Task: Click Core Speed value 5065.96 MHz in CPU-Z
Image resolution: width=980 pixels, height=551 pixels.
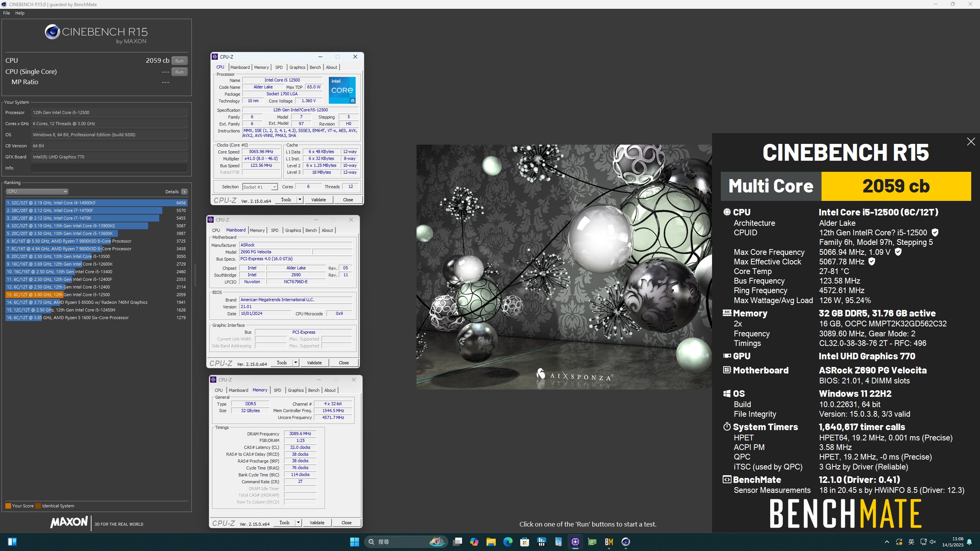Action: click(261, 152)
